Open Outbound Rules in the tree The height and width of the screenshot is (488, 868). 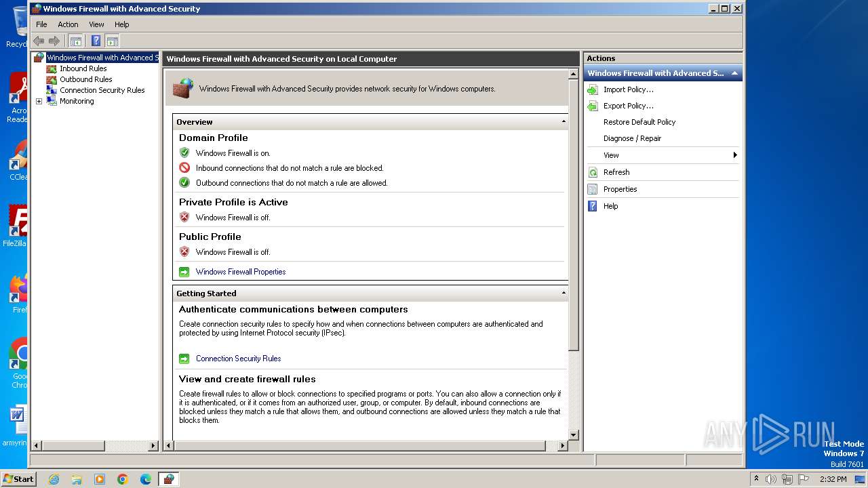[x=85, y=79]
